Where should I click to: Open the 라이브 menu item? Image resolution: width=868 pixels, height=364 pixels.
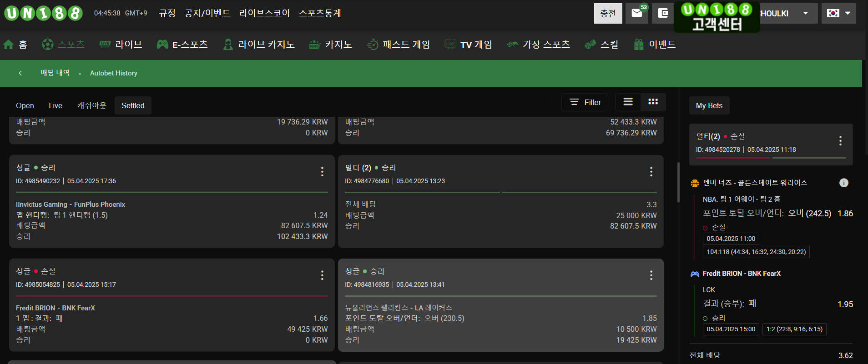[x=129, y=44]
